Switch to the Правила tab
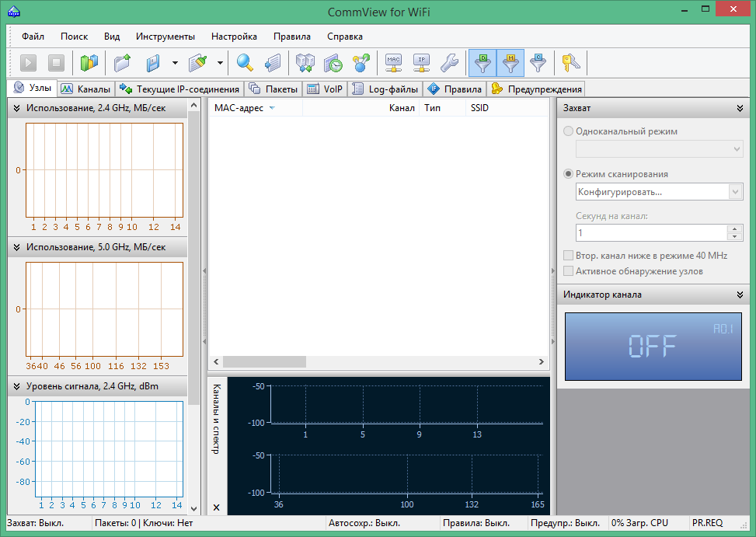The height and width of the screenshot is (537, 756). coord(455,89)
